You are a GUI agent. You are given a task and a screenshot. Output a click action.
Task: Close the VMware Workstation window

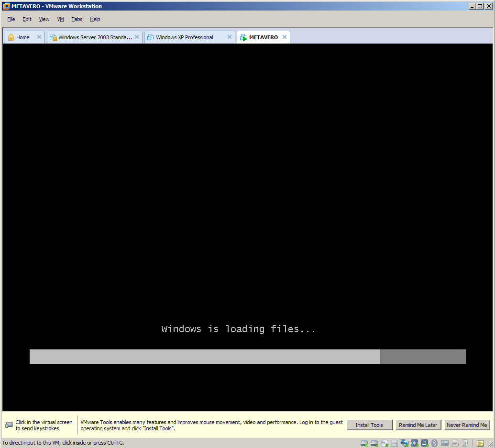[x=488, y=6]
